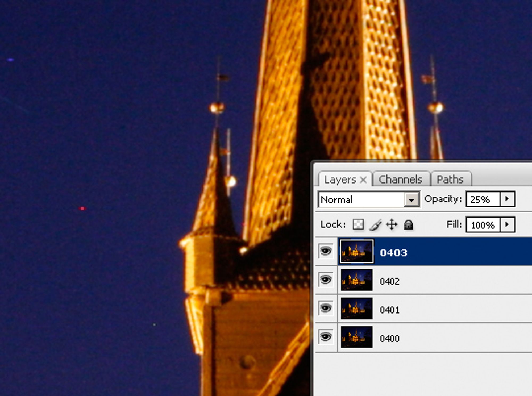Click the Fill 100% field
The width and height of the screenshot is (532, 396).
(x=483, y=225)
